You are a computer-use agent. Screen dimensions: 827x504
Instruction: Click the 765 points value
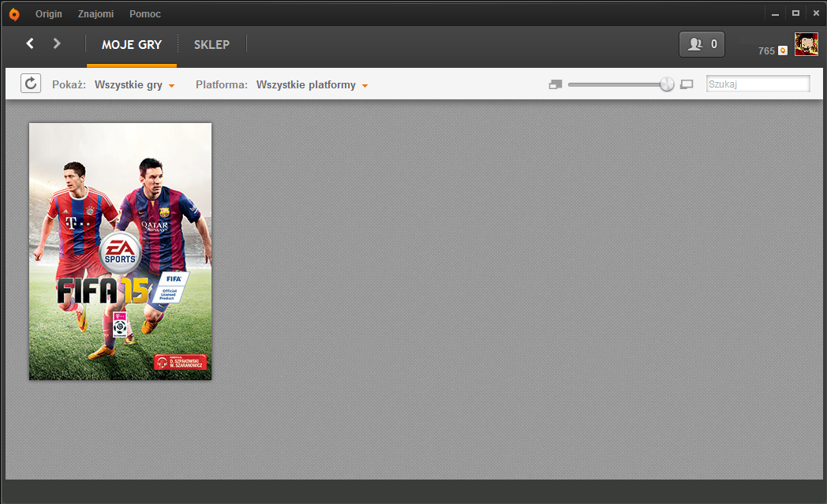tap(766, 51)
